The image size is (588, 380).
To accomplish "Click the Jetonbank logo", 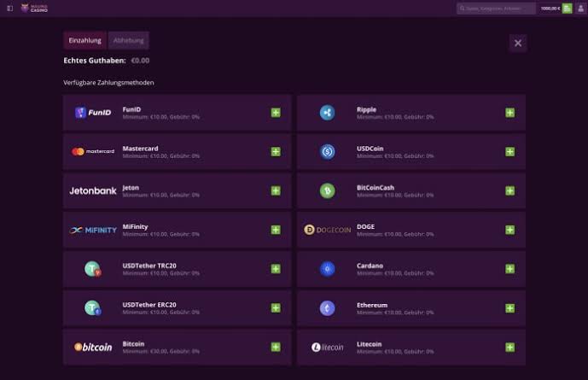I will pyautogui.click(x=93, y=190).
